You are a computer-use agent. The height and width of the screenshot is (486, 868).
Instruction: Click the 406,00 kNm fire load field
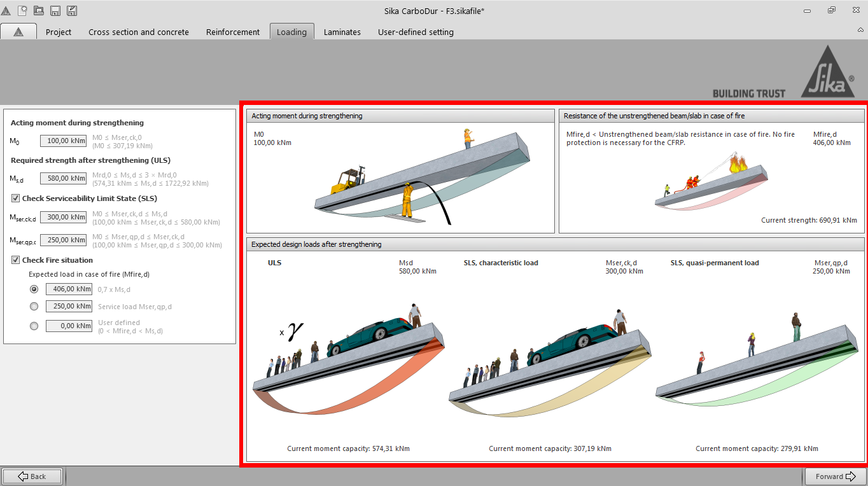pos(69,289)
